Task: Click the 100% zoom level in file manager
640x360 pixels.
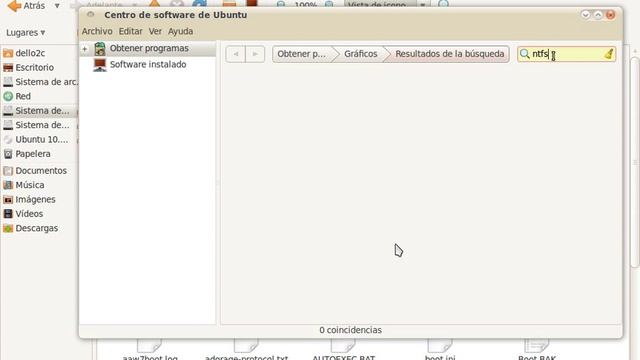Action: coord(305,5)
